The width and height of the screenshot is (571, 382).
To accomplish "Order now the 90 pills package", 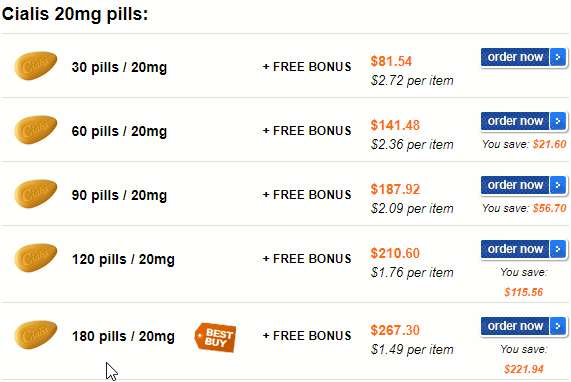I will [x=523, y=185].
